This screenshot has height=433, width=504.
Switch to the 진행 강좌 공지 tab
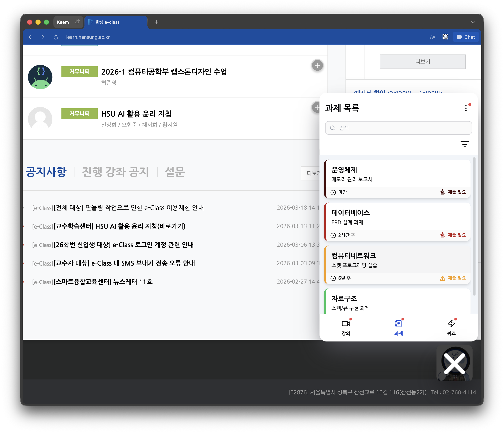[116, 172]
